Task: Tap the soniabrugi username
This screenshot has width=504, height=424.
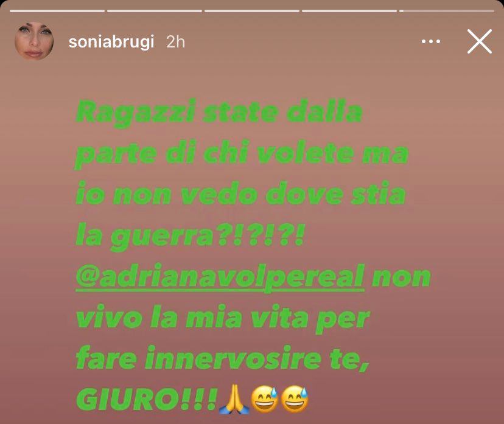Action: [x=111, y=42]
